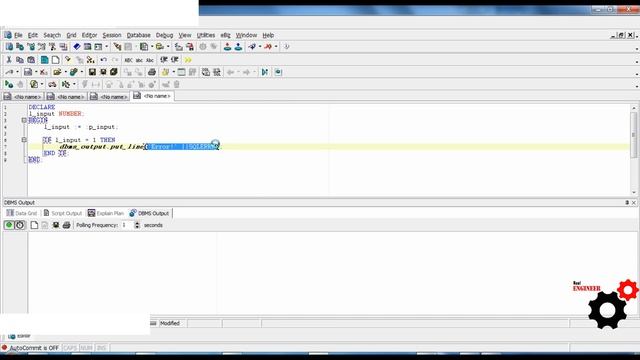Click the black floppy Save icon
Screen dimensions: 640x360
[x=92, y=72]
